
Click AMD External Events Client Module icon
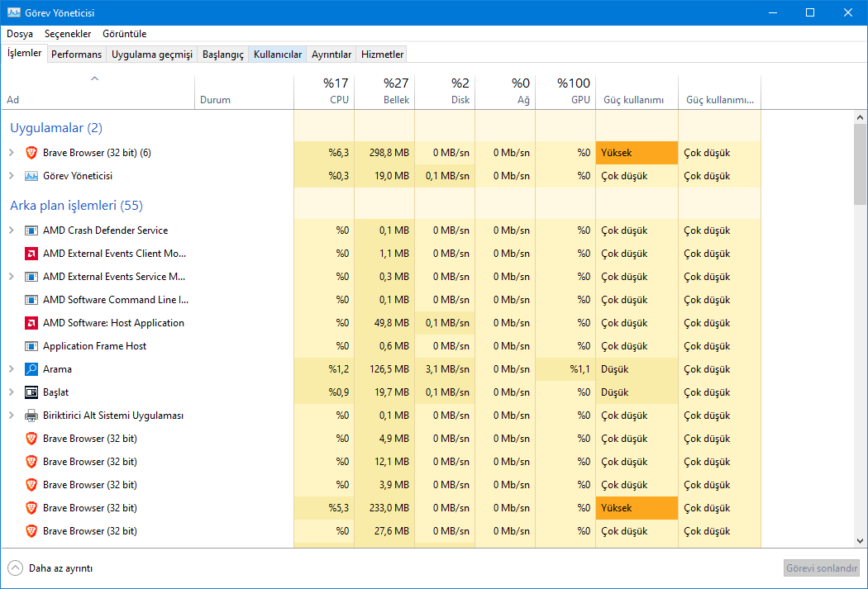[x=31, y=254]
